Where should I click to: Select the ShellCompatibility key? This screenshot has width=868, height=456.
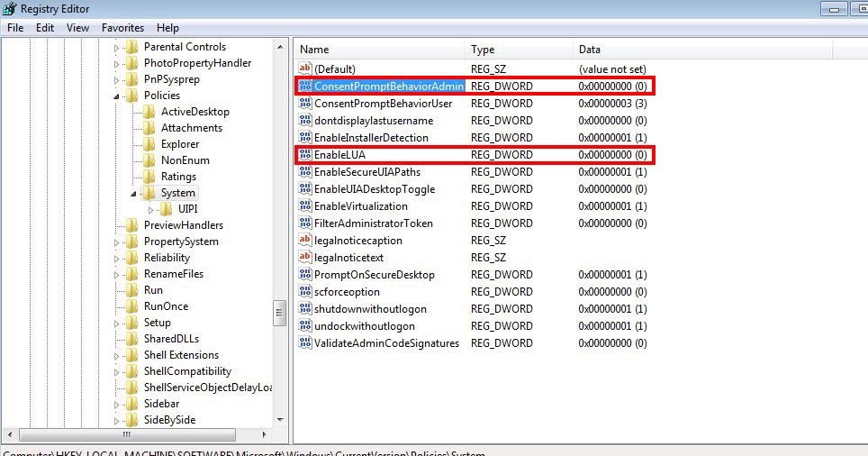(x=187, y=371)
